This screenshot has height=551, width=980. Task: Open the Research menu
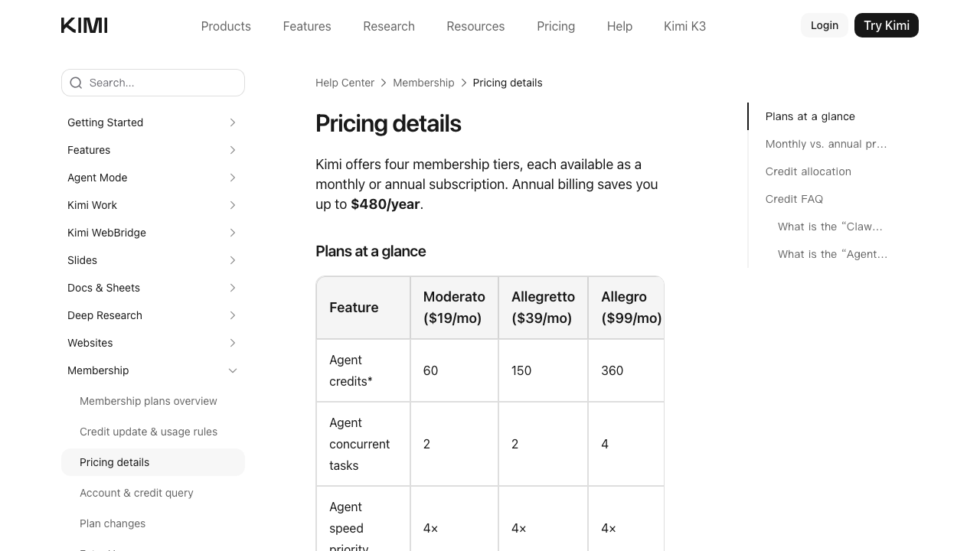389,26
